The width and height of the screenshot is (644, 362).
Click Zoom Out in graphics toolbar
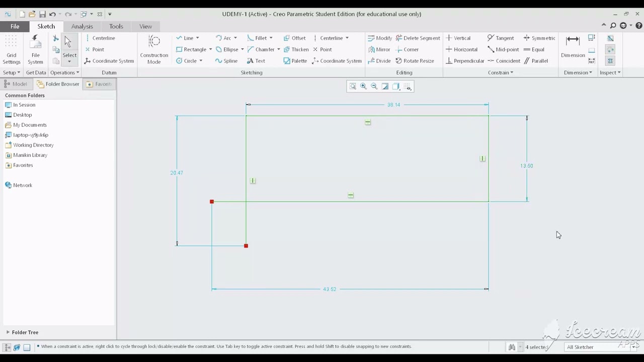tap(374, 86)
